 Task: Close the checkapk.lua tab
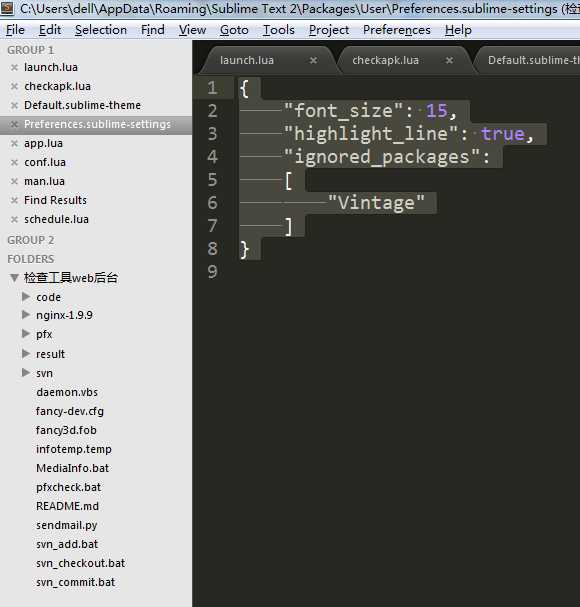449,60
